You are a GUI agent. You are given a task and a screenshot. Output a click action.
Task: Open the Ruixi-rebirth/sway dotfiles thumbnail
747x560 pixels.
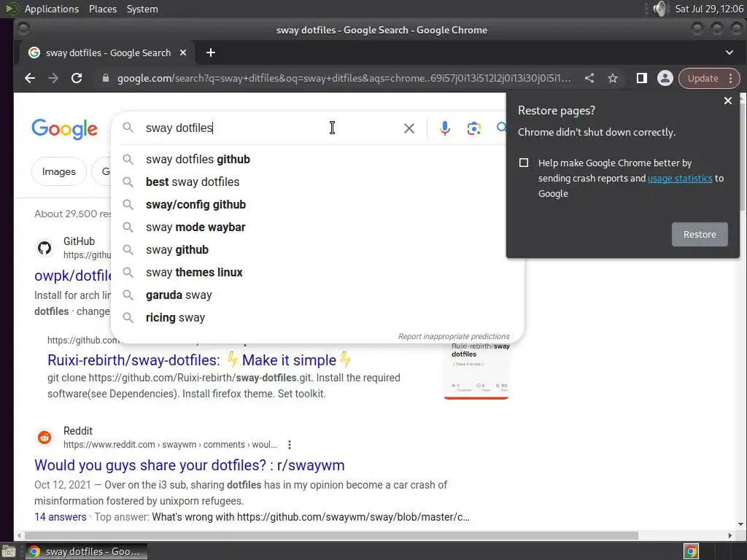[476, 371]
